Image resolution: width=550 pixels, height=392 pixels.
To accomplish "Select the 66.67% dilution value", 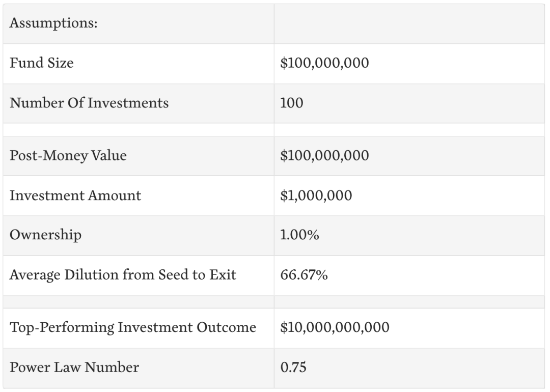I will (304, 275).
